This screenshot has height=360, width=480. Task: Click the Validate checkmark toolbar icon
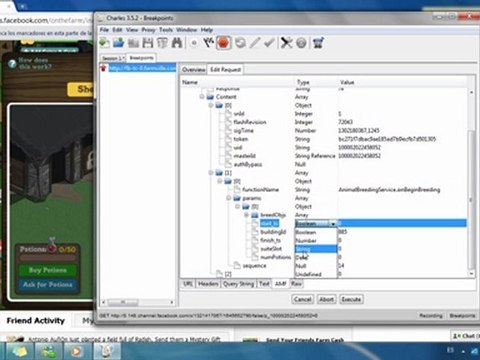[269, 43]
